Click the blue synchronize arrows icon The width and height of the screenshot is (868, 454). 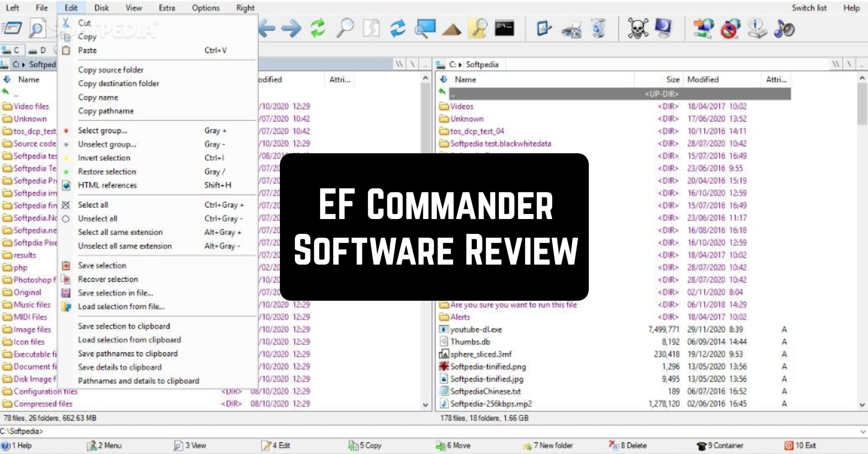coord(398,29)
